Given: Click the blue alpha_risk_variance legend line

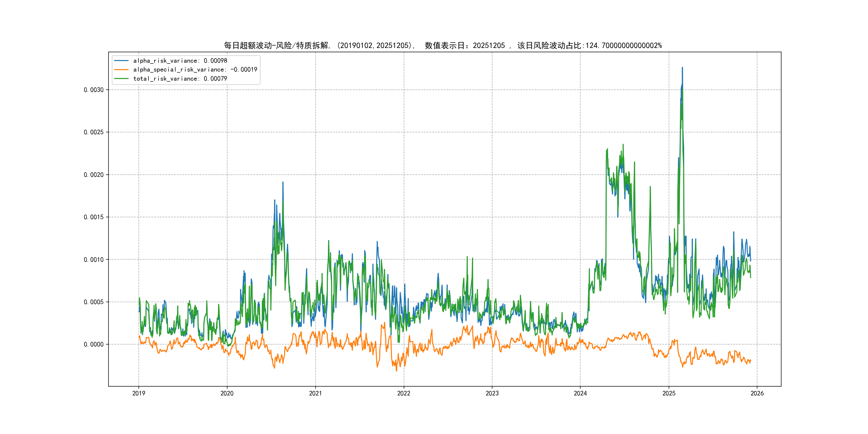Looking at the screenshot, I should pos(121,61).
